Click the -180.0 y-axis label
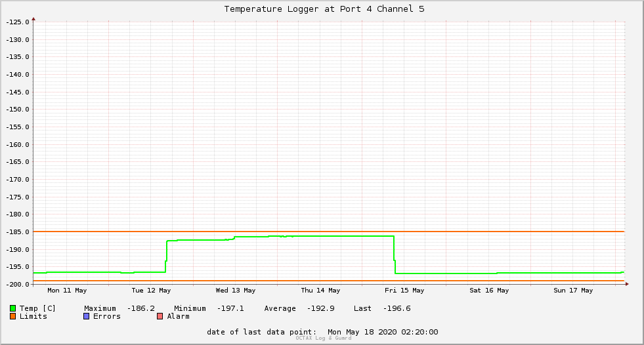This screenshot has height=345, width=644. [18, 214]
